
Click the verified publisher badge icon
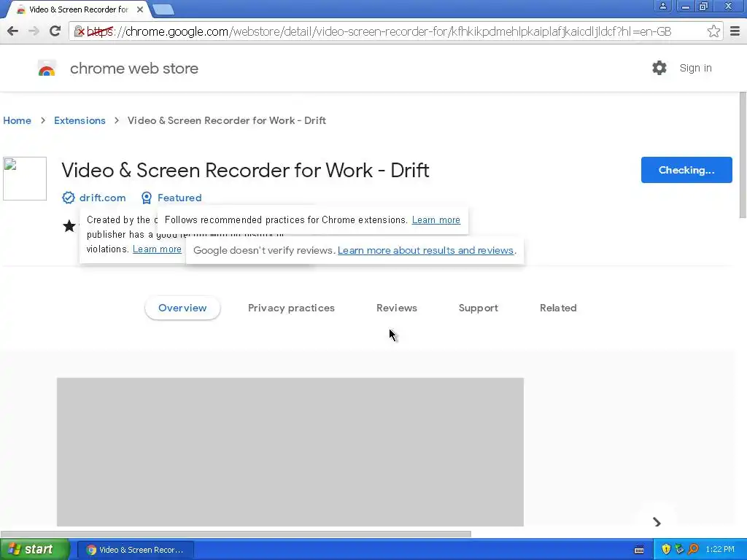point(68,198)
